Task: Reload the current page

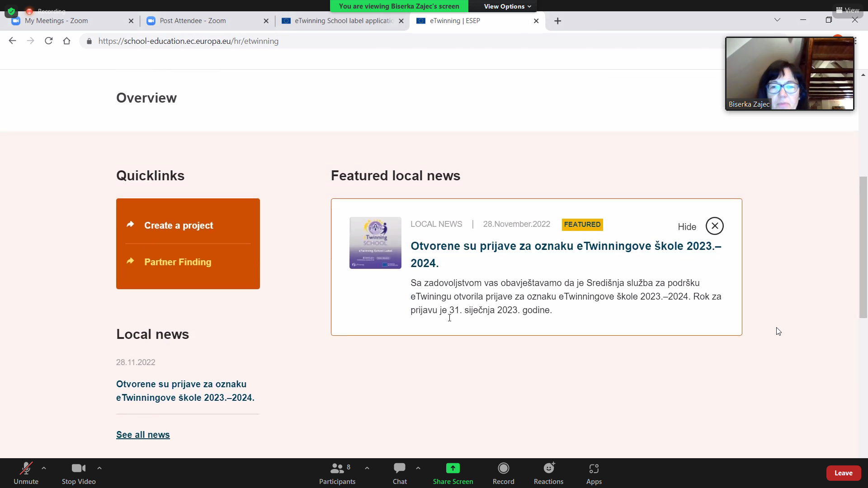Action: click(x=49, y=41)
